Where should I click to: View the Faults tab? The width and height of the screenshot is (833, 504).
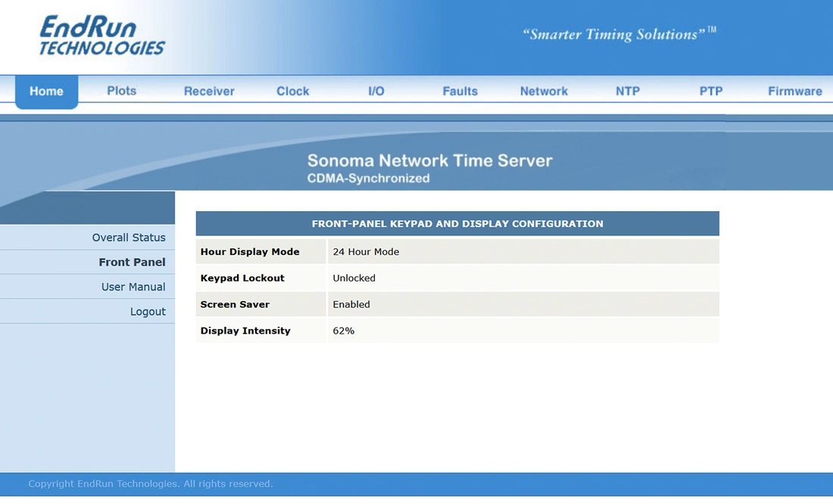click(x=460, y=92)
